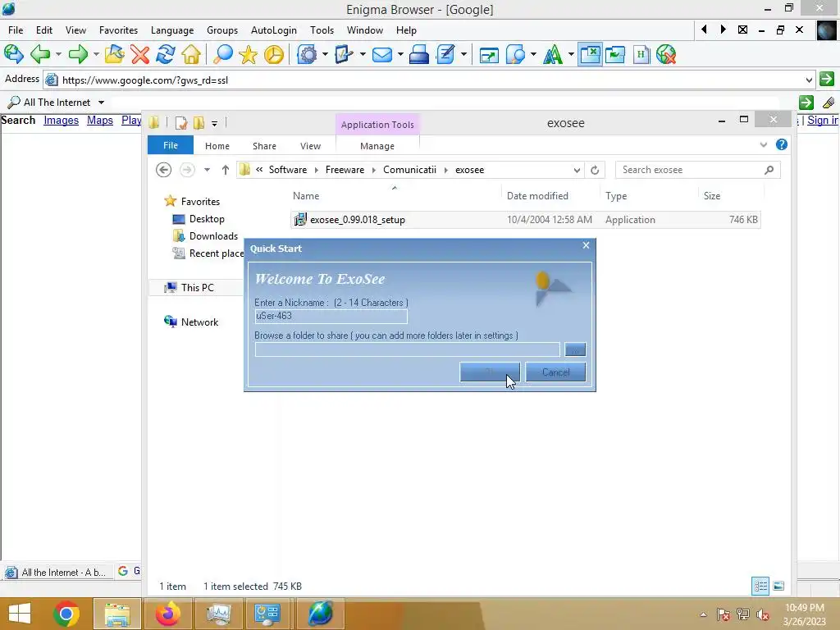This screenshot has width=840, height=630.
Task: Open the History clock icon
Action: coord(274,54)
